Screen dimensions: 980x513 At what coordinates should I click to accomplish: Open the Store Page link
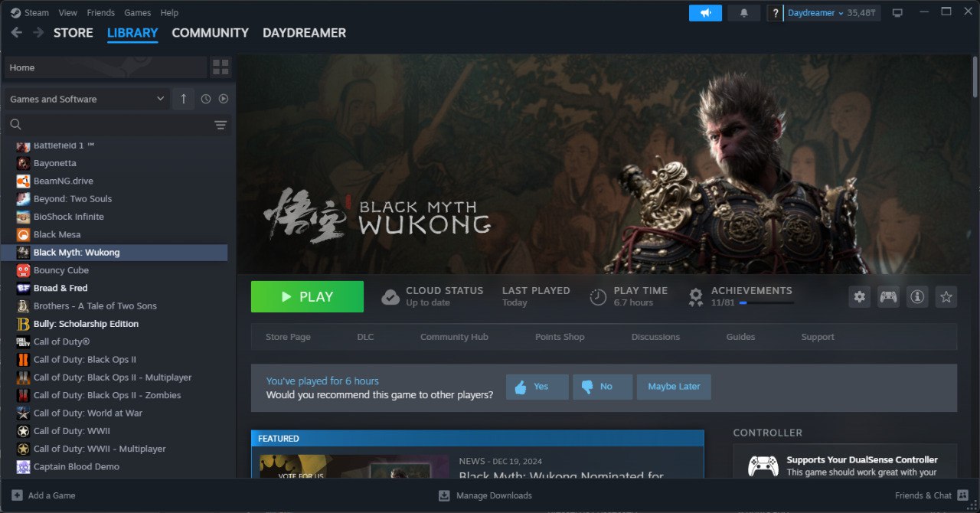[288, 337]
